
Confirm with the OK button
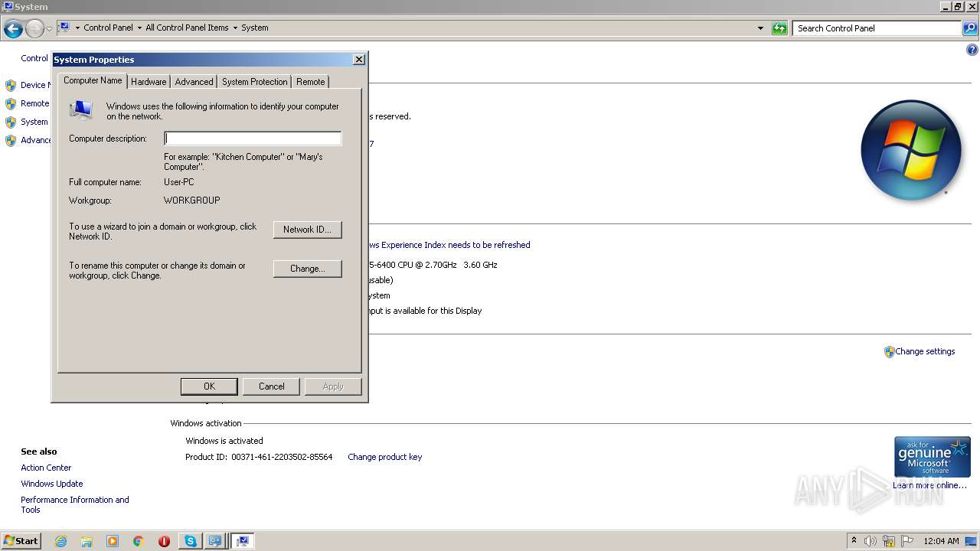tap(209, 386)
